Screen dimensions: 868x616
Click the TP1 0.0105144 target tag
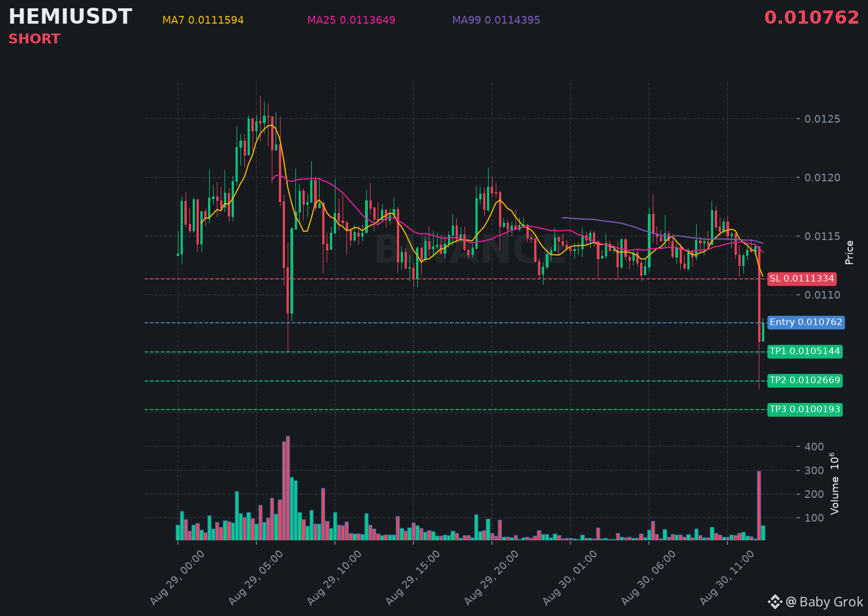click(x=805, y=351)
